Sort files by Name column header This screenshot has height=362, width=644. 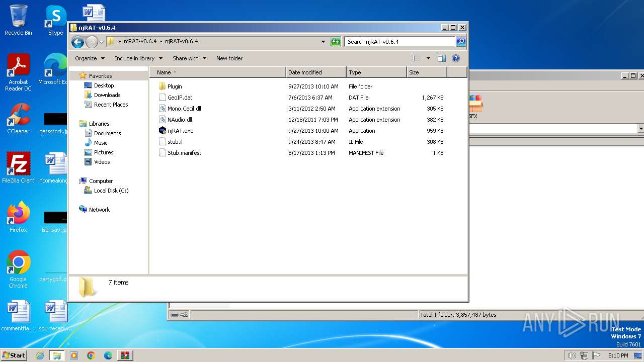(x=217, y=72)
